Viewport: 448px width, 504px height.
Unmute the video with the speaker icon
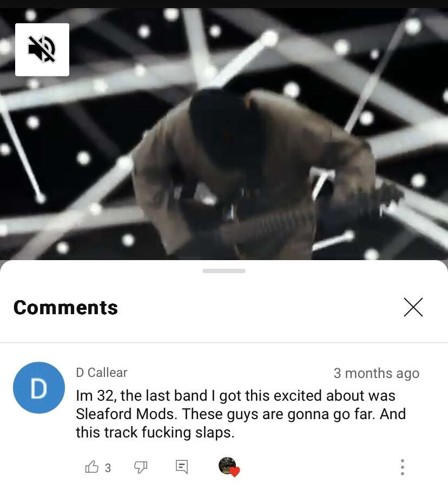point(42,50)
